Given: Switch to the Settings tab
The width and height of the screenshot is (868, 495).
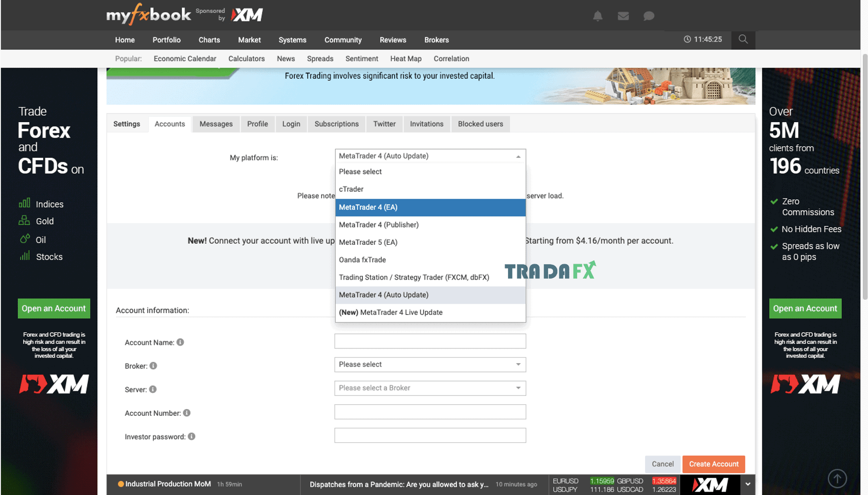Looking at the screenshot, I should point(126,124).
